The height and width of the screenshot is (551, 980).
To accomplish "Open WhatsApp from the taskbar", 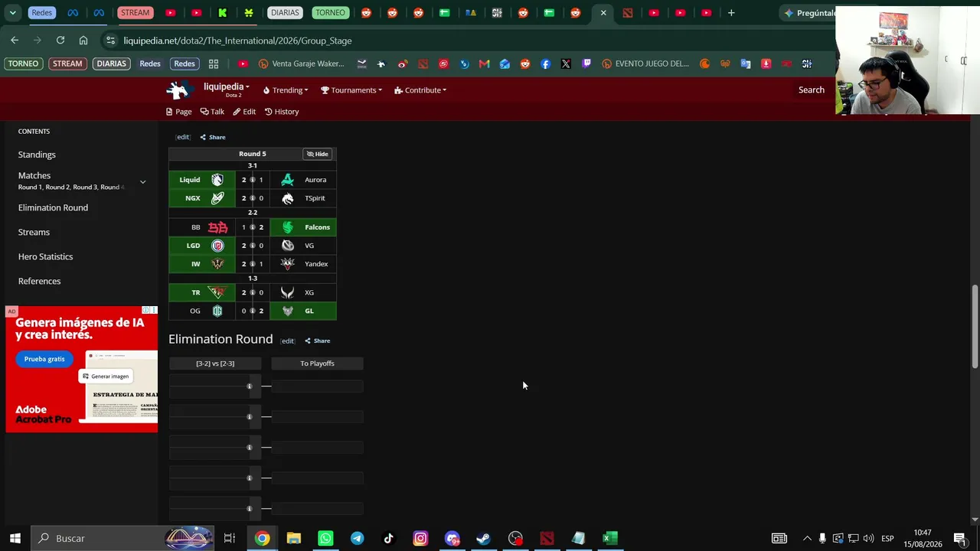I will pos(325,538).
